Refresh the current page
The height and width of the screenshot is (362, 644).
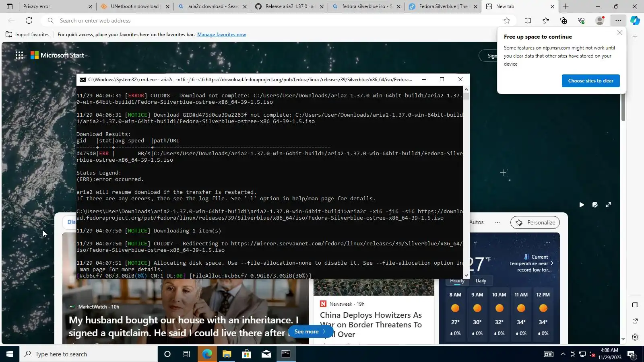pyautogui.click(x=29, y=21)
